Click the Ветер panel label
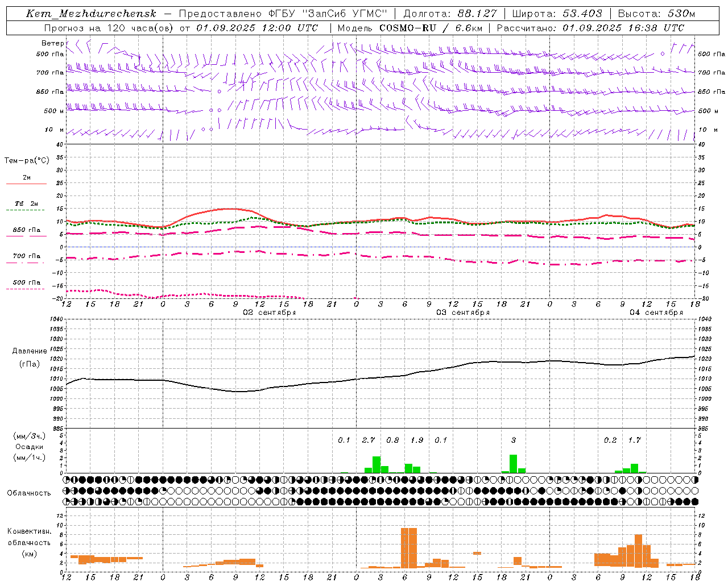This screenshot has width=728, height=582. (53, 43)
